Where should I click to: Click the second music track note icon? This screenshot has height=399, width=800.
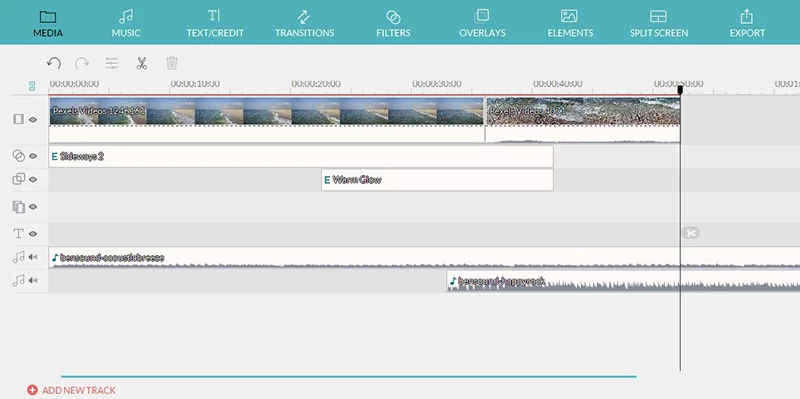18,280
